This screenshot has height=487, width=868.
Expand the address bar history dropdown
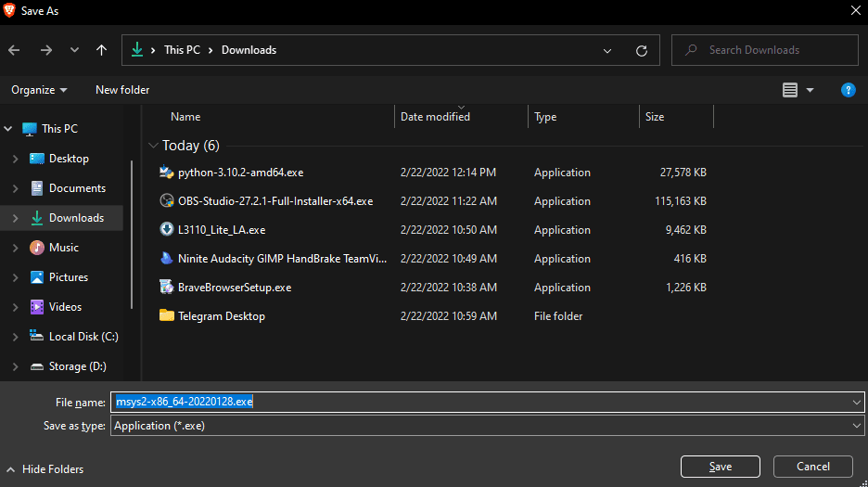click(607, 50)
